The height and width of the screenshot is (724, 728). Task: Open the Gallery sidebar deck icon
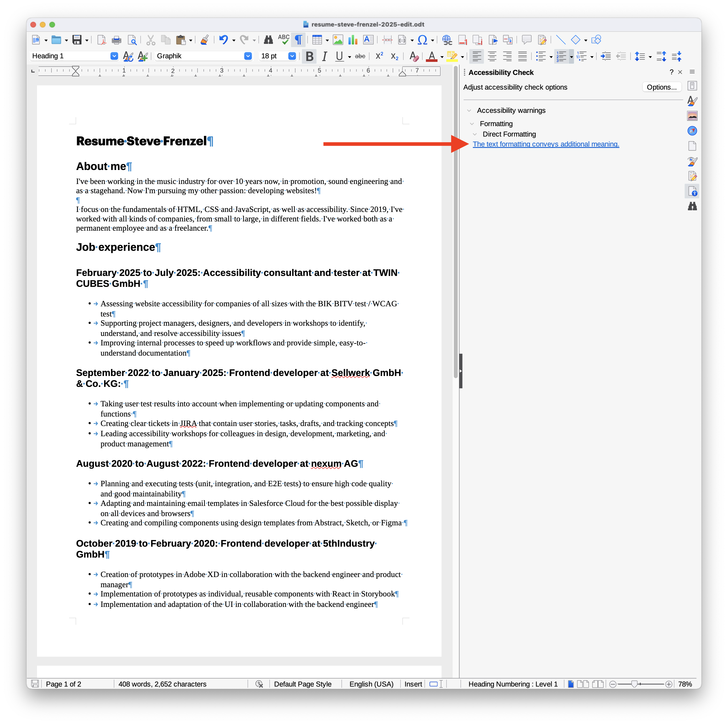pos(692,116)
